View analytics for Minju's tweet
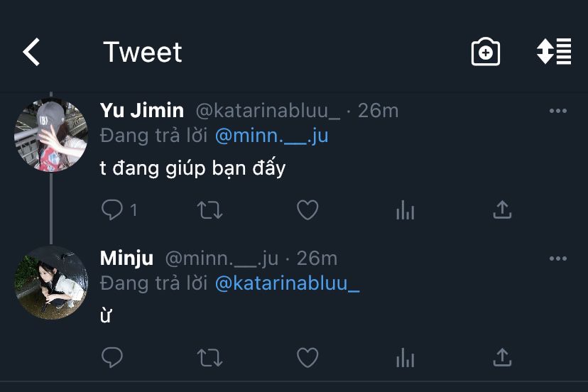 (x=405, y=357)
